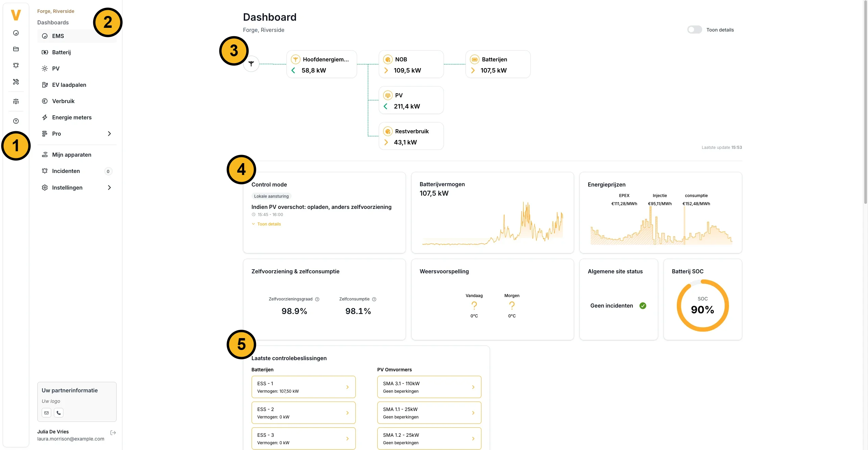Image resolution: width=868 pixels, height=450 pixels.
Task: Open the Hoofdenergiemeter node card
Action: click(322, 64)
